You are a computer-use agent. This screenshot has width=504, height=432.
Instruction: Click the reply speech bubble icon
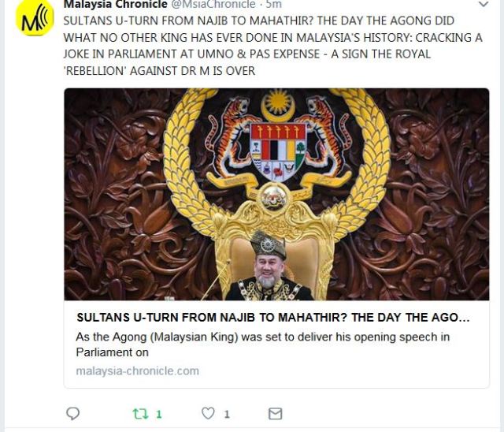[72, 413]
